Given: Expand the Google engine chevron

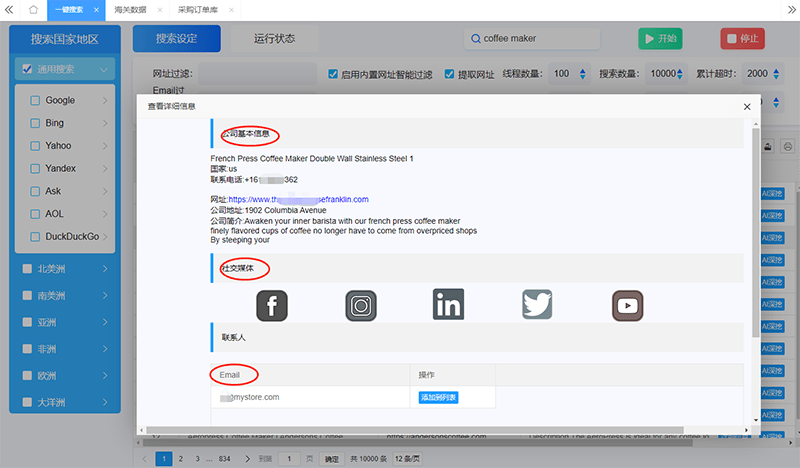Looking at the screenshot, I should [x=105, y=101].
